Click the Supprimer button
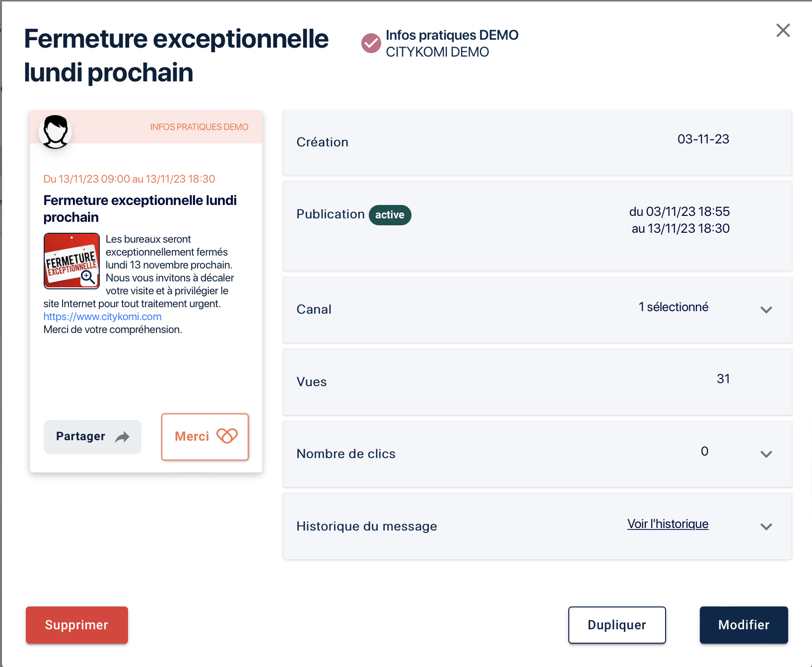 tap(77, 625)
